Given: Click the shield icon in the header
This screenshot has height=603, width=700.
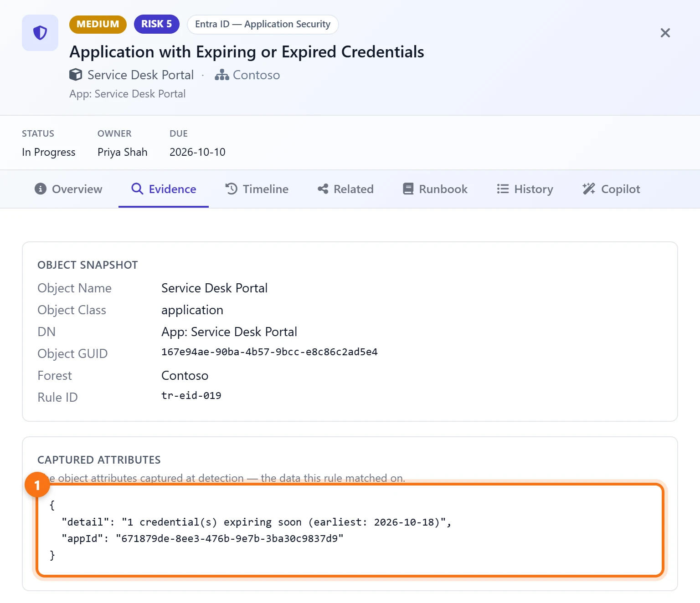Looking at the screenshot, I should click(x=40, y=33).
